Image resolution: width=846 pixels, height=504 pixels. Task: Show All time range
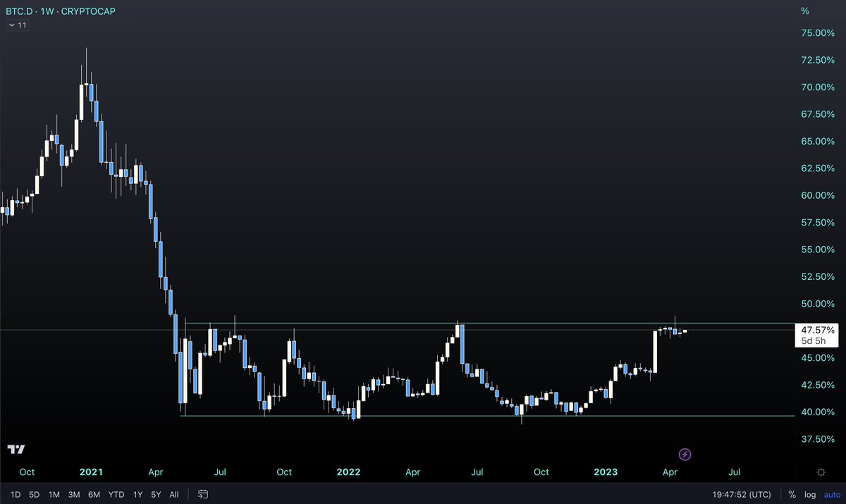[x=174, y=494]
